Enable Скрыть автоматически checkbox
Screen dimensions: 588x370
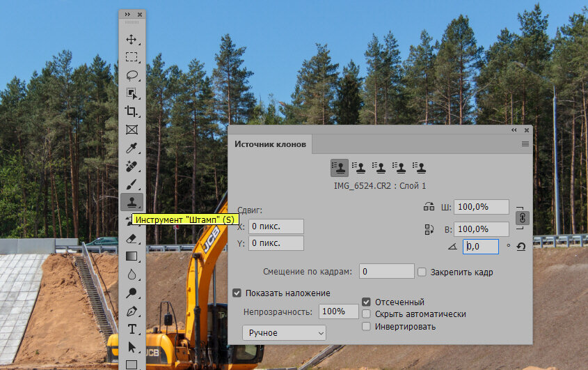tap(367, 314)
